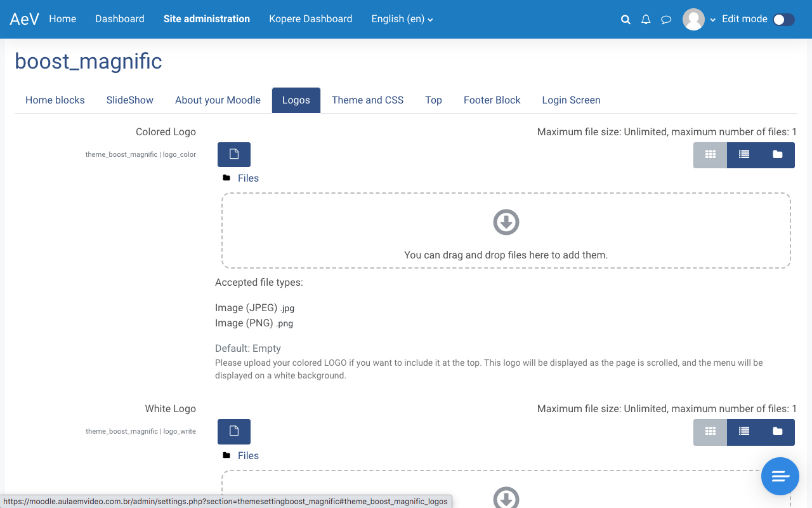Click the search magnifier icon

pos(625,20)
